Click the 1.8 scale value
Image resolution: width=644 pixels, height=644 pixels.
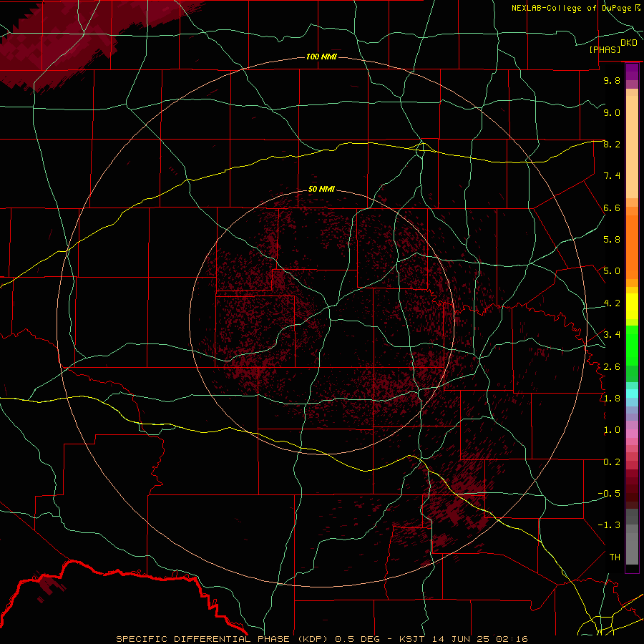(612, 399)
